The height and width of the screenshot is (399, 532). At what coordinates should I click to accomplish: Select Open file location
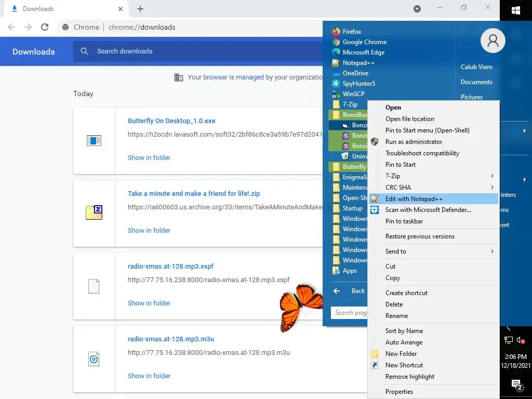(433, 119)
